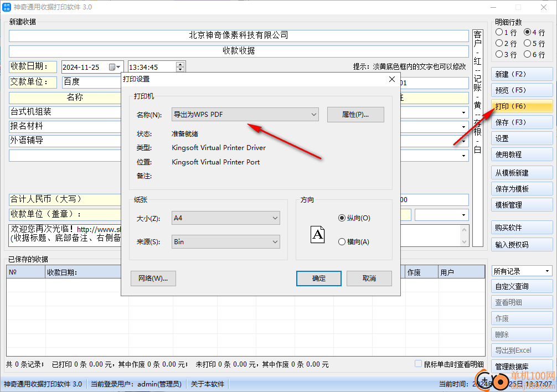Close the 打印设置 dialog
Image resolution: width=557 pixels, height=392 pixels.
pos(392,79)
